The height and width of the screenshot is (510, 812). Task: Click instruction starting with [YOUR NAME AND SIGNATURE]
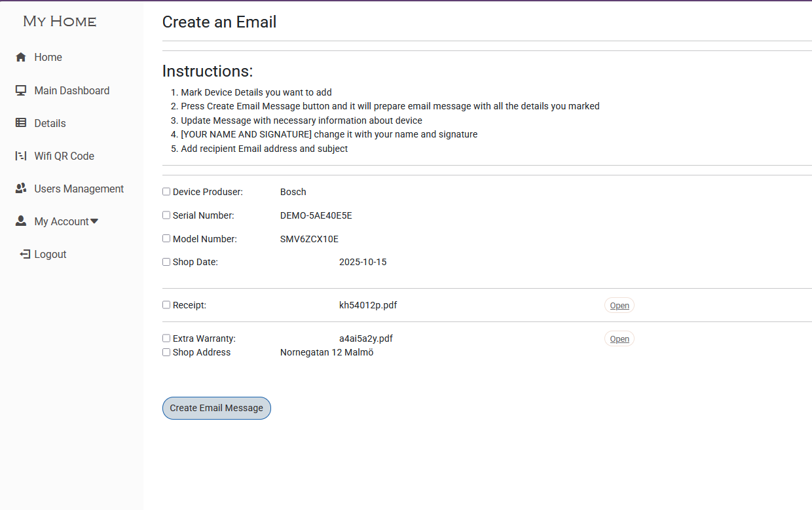coord(329,134)
